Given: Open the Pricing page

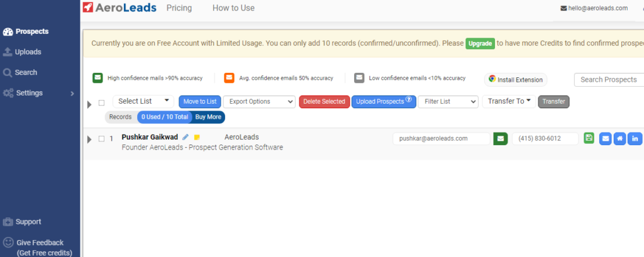Looking at the screenshot, I should point(179,8).
